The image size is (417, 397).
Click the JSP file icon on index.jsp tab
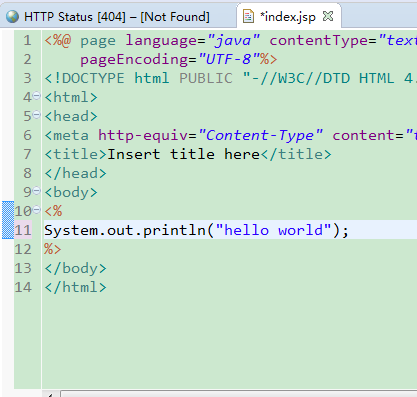tap(248, 16)
